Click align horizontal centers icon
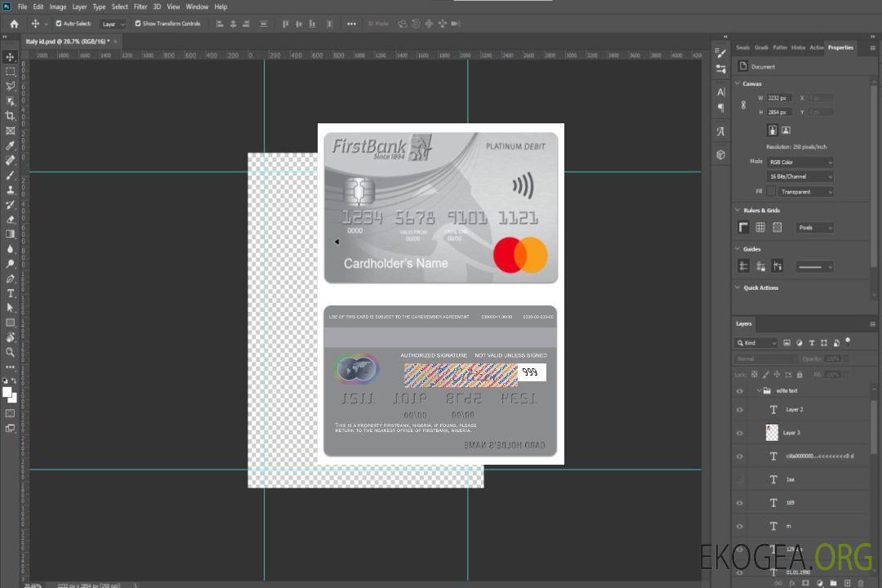Viewport: 882px width, 588px height. [233, 24]
